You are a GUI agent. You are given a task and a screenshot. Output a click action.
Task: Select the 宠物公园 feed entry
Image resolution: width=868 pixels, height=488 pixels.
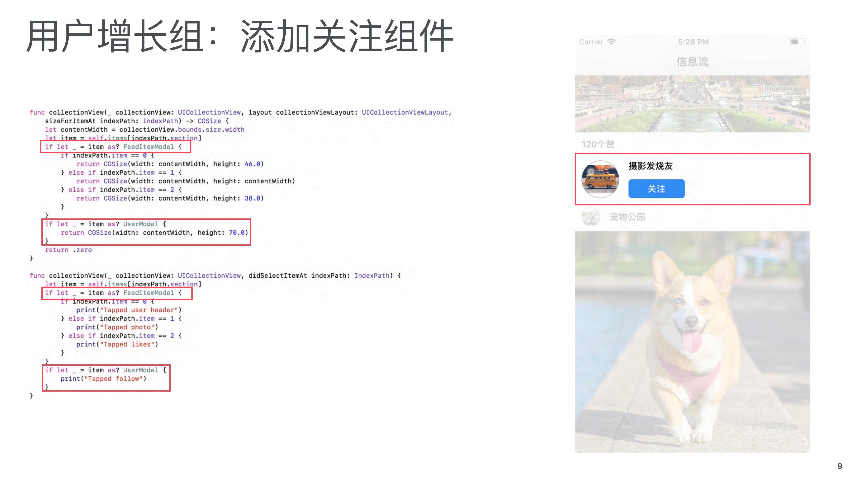pyautogui.click(x=627, y=217)
